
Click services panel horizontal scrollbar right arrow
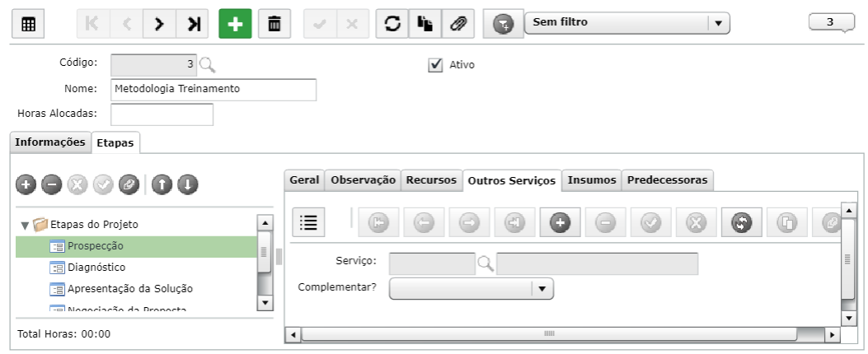(x=832, y=334)
